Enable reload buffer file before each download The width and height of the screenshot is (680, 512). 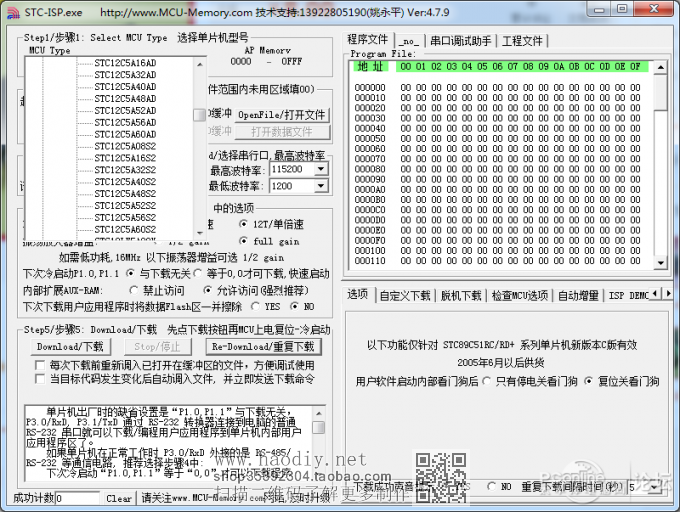pos(41,365)
